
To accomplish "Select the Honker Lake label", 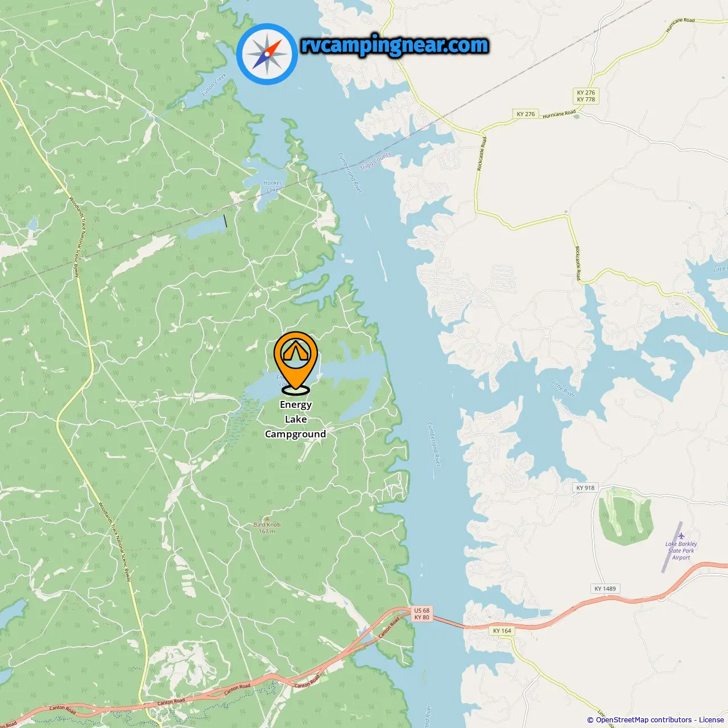I will tap(272, 187).
